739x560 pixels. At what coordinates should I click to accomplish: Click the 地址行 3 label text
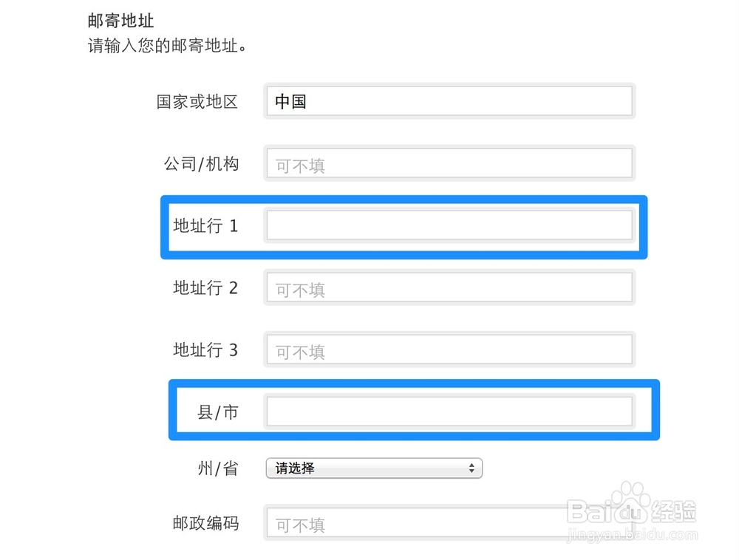(205, 350)
